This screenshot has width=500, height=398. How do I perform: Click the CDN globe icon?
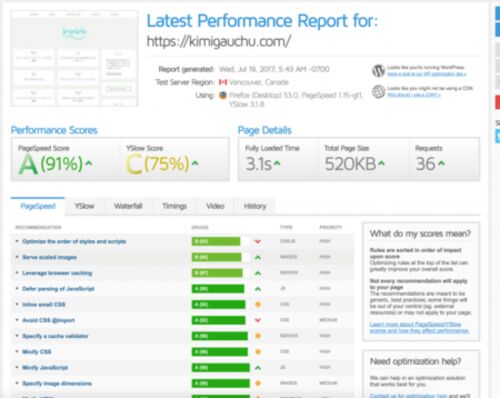[378, 92]
